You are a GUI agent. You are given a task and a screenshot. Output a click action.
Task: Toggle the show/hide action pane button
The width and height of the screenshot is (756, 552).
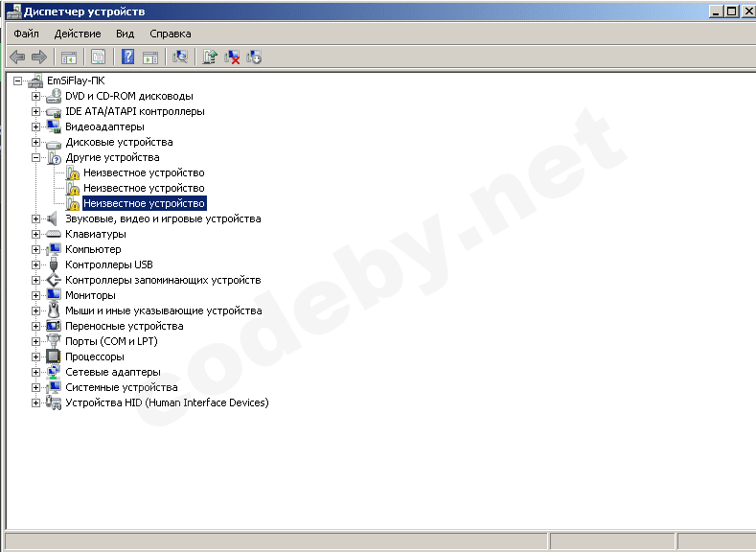pos(150,57)
